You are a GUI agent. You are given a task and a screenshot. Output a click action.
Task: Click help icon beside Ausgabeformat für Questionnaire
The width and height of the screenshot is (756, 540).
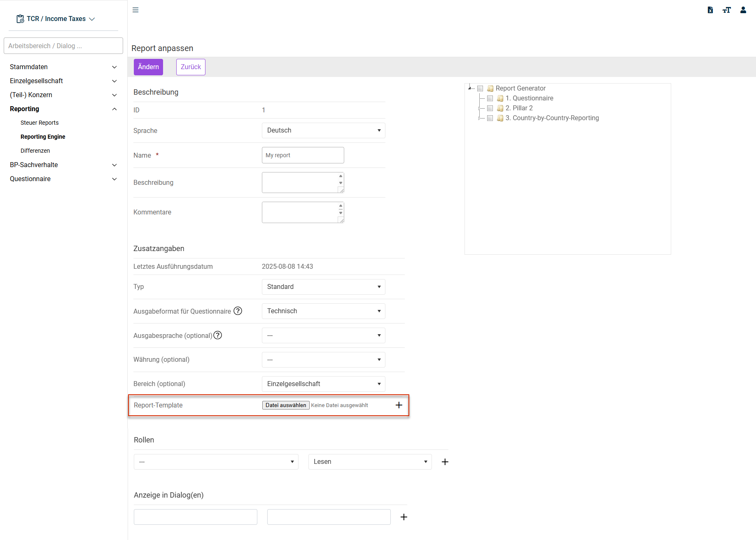[x=238, y=311]
